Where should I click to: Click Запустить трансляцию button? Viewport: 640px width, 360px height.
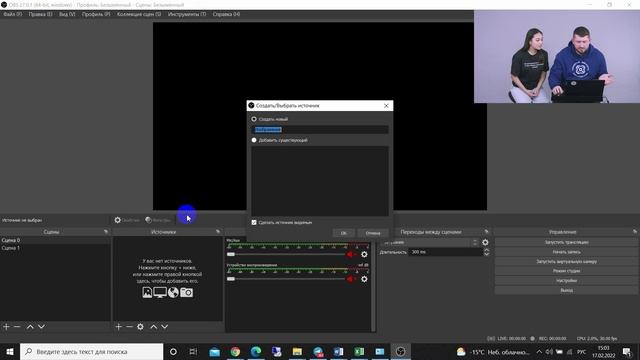[x=566, y=242]
